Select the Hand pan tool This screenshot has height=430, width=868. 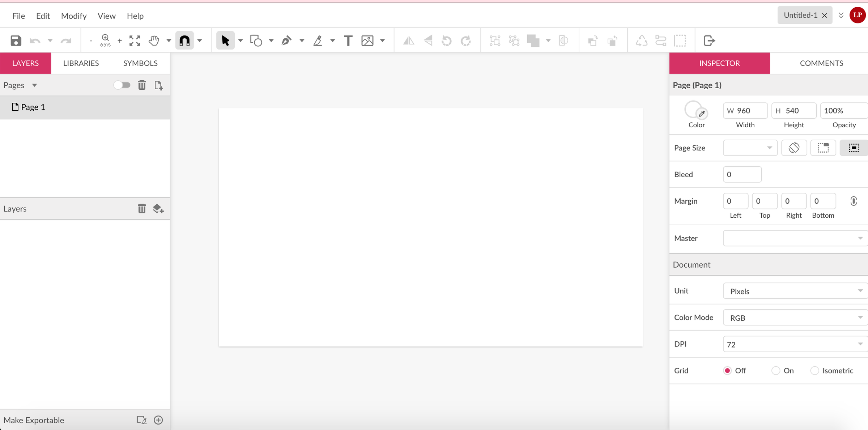click(154, 41)
